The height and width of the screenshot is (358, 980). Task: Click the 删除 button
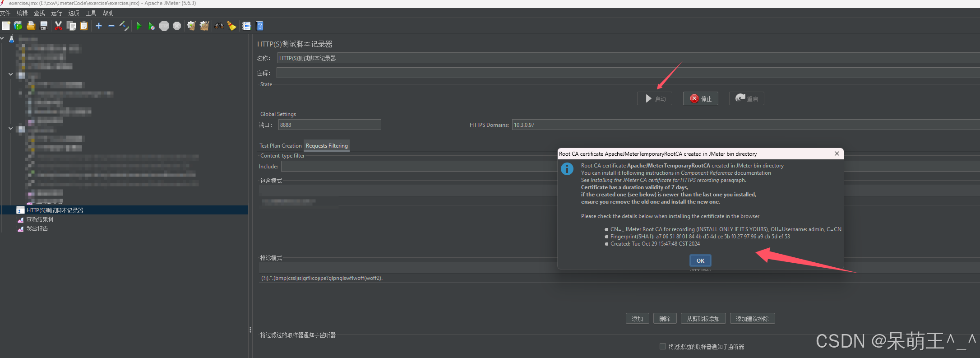(665, 319)
